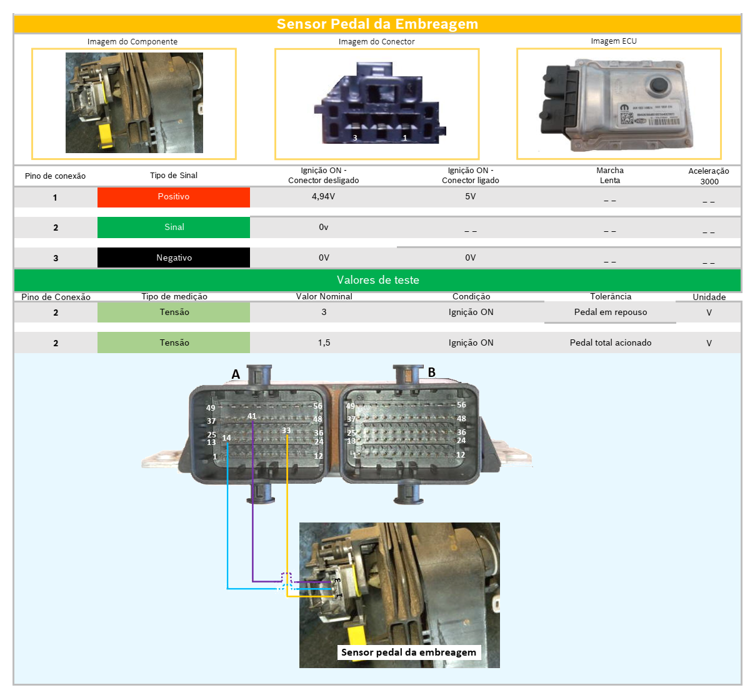Viewport: 755px width, 700px height.
Task: Click pin 33 label on connector A
Action: coord(286,430)
